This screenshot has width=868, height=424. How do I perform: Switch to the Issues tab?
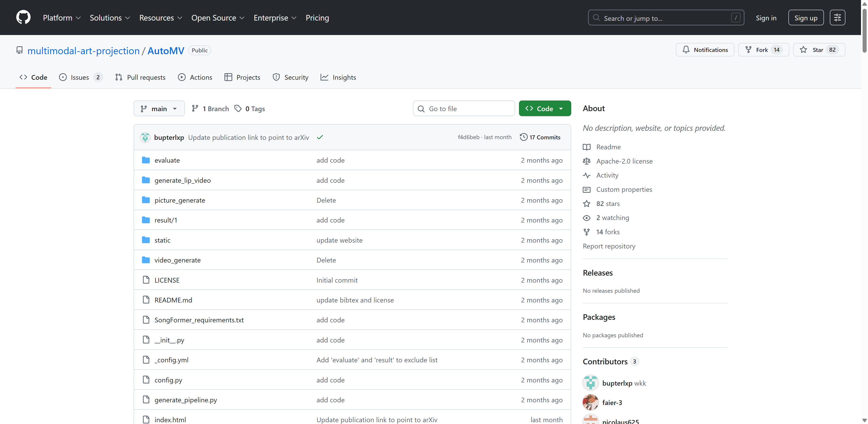(80, 77)
